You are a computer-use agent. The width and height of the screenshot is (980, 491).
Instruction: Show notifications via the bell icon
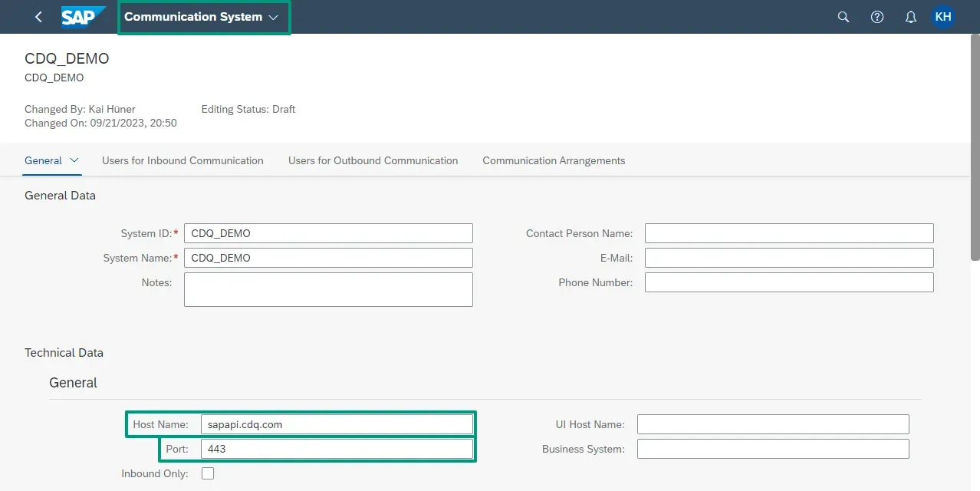911,17
